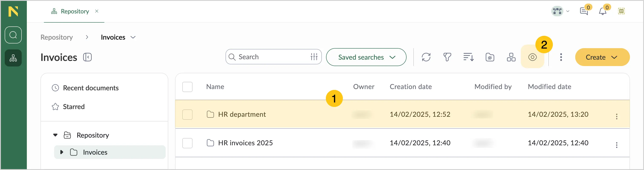Sort by the Modified date column
This screenshot has width=644, height=170.
click(549, 87)
